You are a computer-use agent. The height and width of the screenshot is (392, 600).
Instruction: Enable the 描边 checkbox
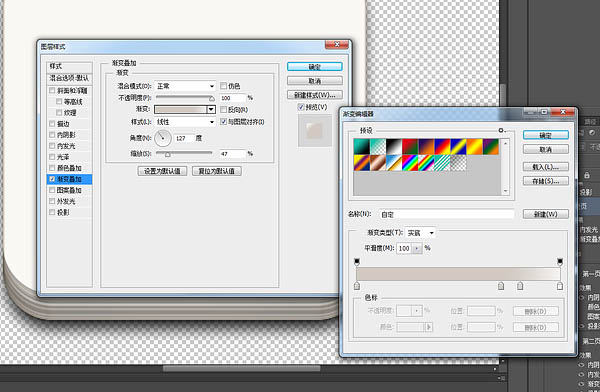(x=52, y=124)
